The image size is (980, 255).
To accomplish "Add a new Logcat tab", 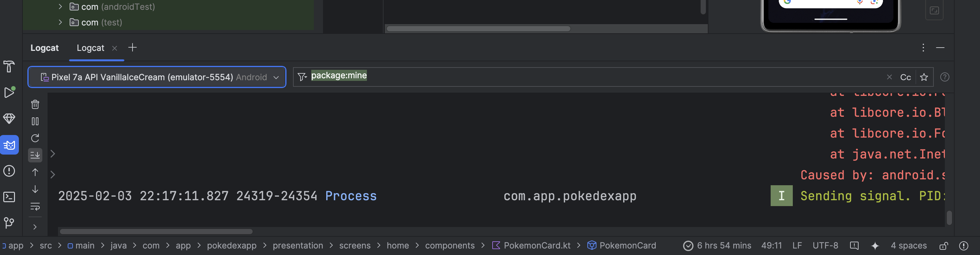I will tap(133, 48).
